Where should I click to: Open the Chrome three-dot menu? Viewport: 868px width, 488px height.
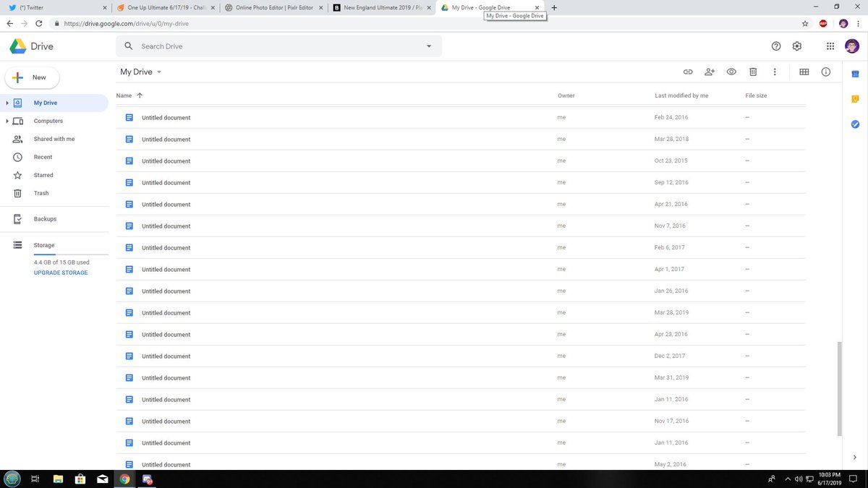[x=859, y=23]
